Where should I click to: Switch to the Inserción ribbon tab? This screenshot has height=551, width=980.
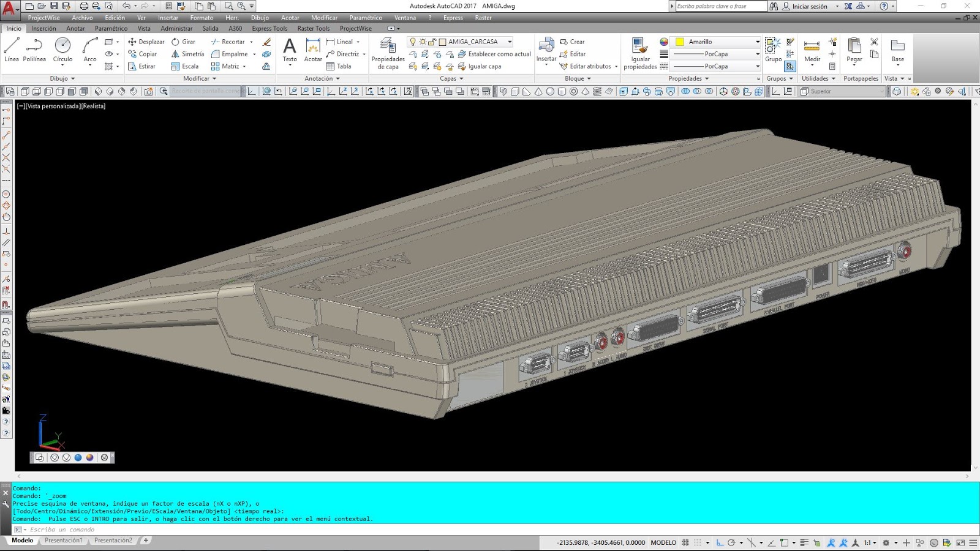point(43,28)
